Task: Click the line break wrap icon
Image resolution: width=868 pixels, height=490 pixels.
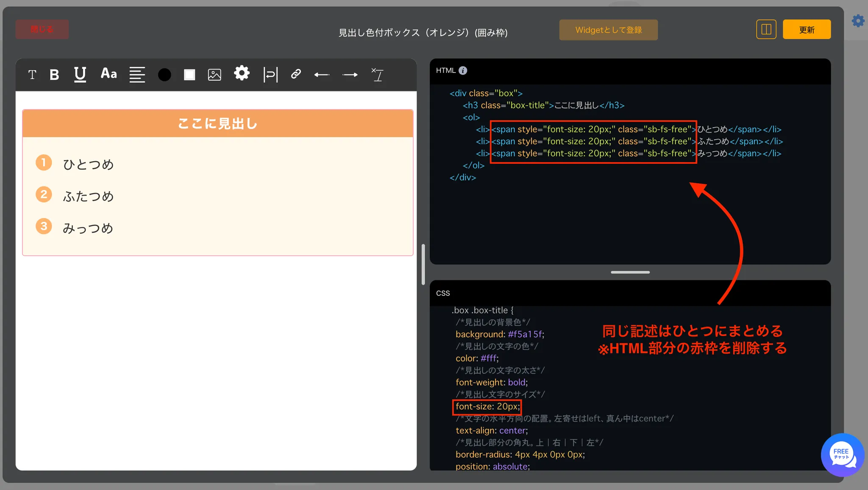Action: (270, 75)
